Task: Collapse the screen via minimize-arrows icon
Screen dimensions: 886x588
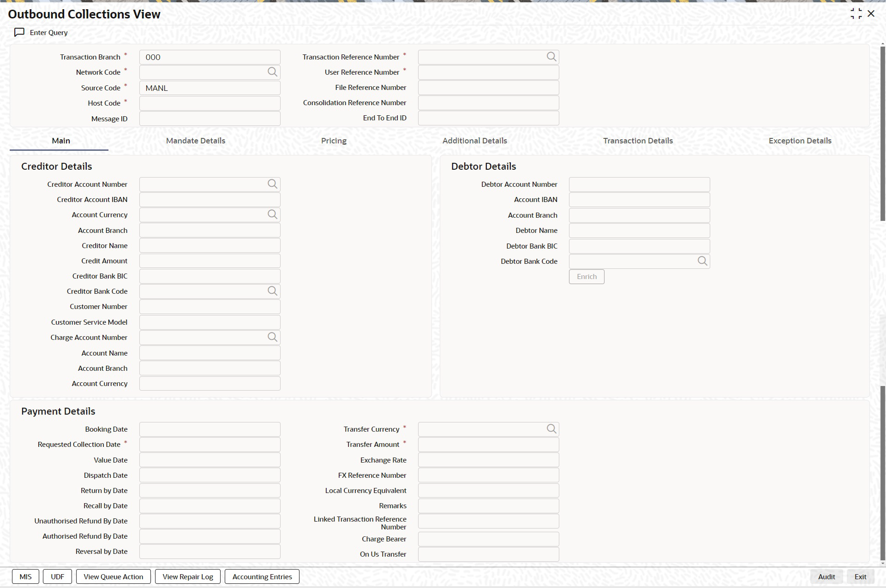Action: click(x=856, y=14)
